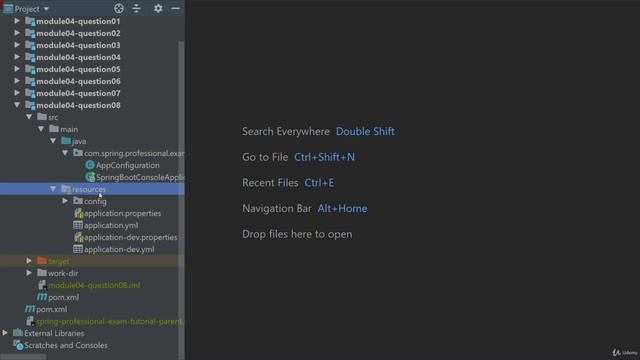Click application-dev.yml file icon
640x360 pixels.
click(78, 249)
